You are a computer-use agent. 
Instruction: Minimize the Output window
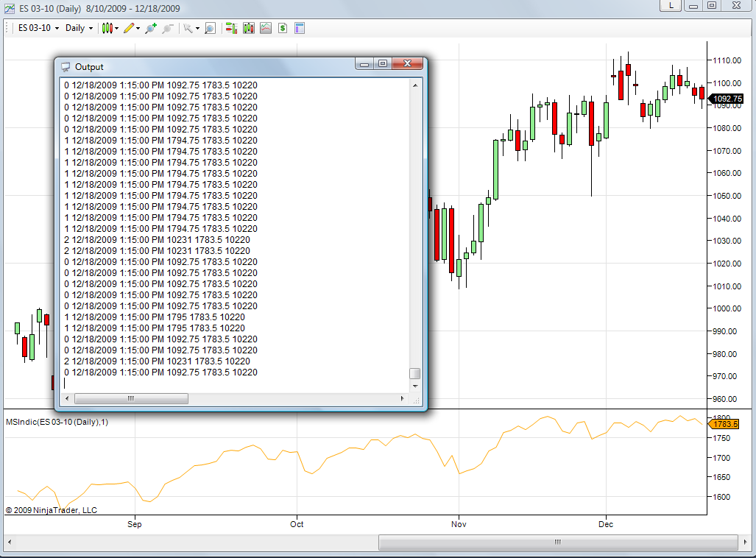tap(364, 63)
